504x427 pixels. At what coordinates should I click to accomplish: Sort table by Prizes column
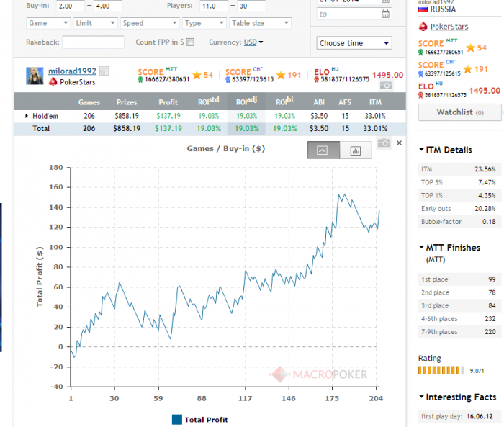(x=127, y=102)
